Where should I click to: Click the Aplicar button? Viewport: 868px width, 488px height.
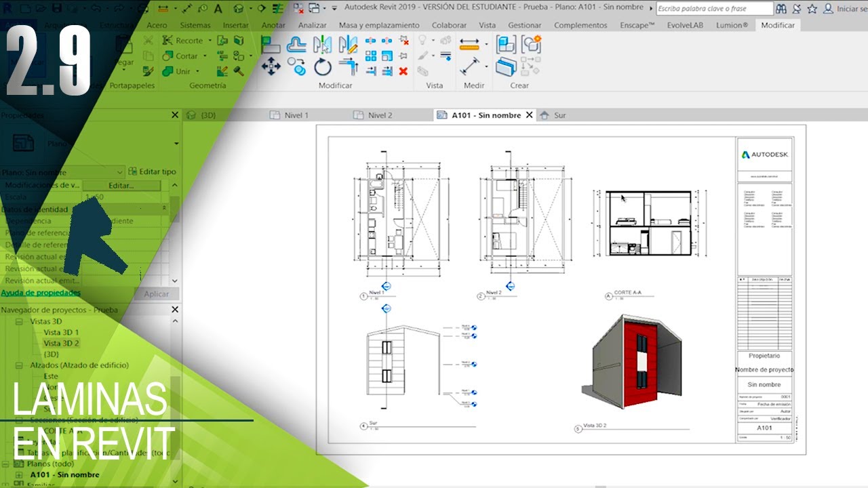pos(156,294)
